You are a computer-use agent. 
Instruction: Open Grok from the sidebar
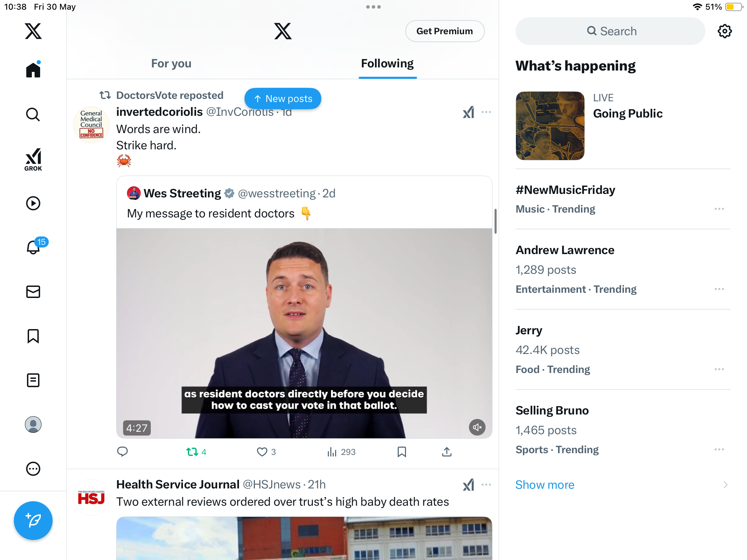pos(33,159)
